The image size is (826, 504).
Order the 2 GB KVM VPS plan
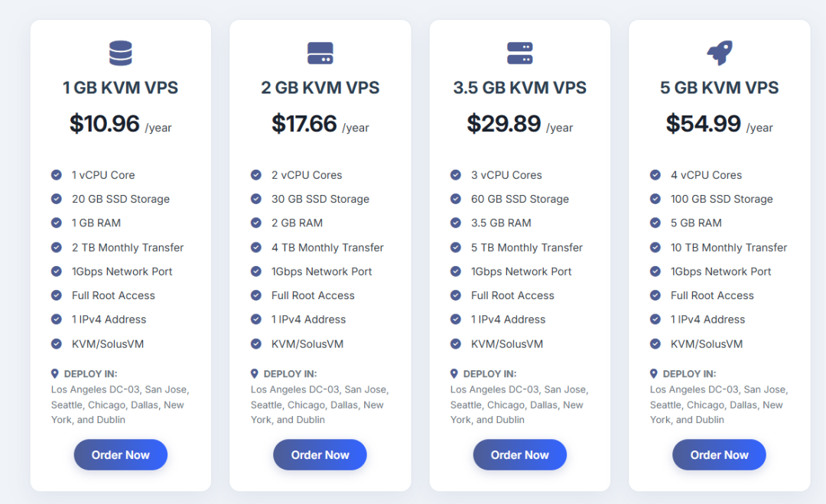pos(320,454)
